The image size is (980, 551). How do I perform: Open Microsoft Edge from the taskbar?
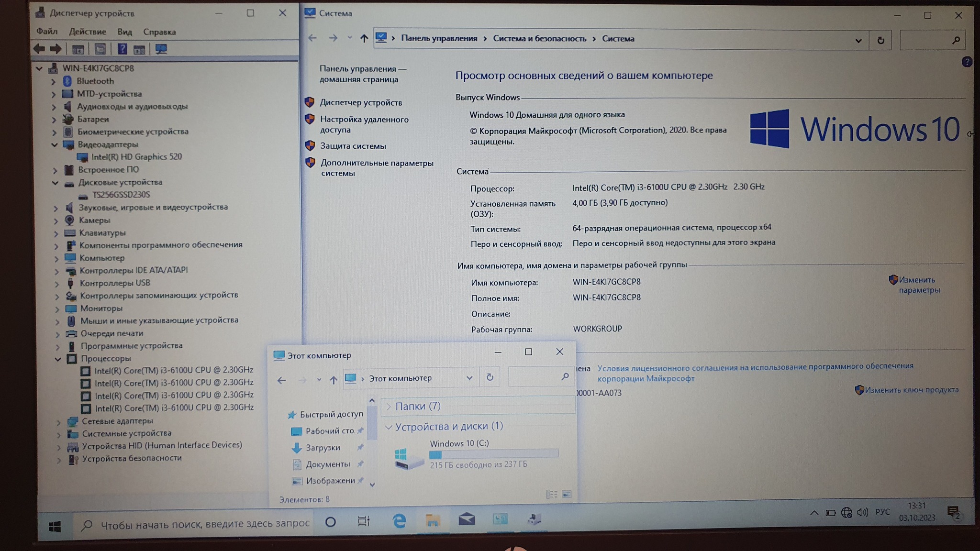click(399, 521)
